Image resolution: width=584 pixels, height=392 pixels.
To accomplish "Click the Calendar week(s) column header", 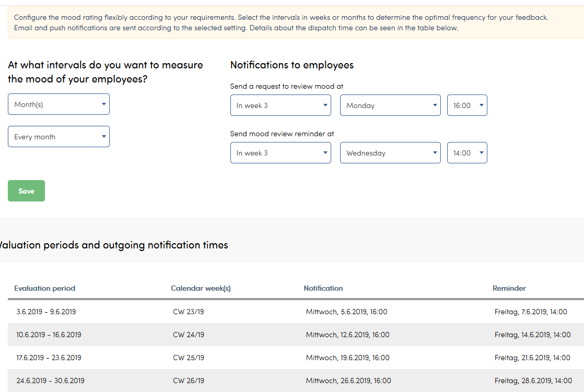I will pyautogui.click(x=201, y=288).
